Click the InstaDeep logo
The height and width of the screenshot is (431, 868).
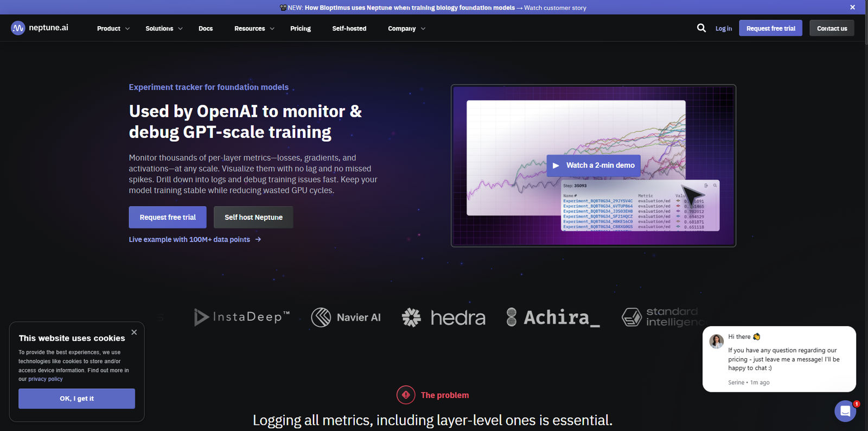(242, 317)
